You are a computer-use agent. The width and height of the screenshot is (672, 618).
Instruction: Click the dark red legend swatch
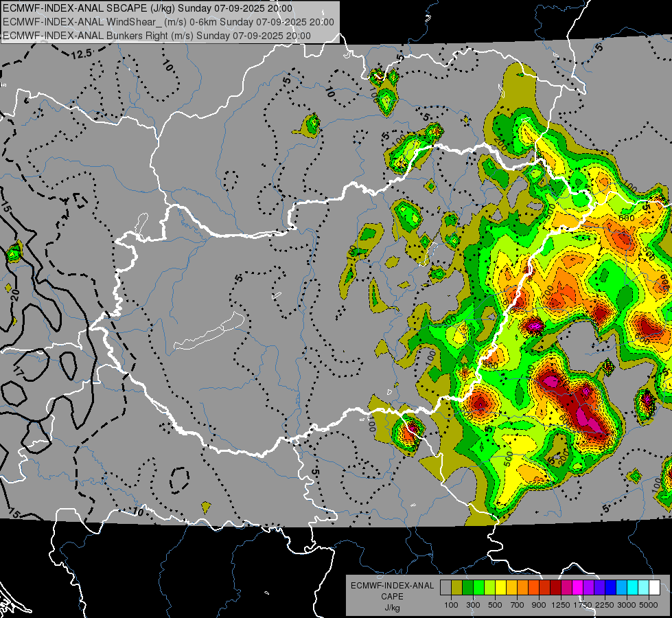tap(555, 587)
